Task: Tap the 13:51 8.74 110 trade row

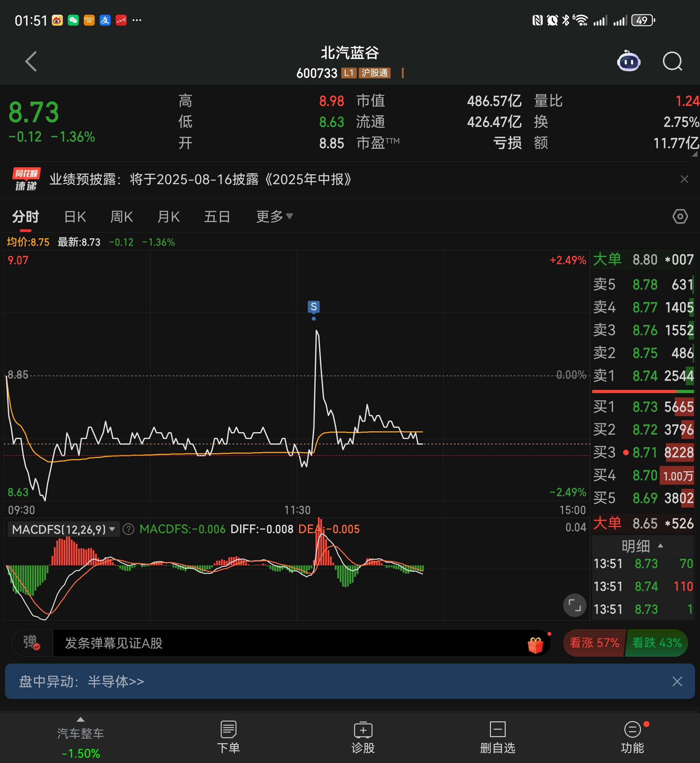Action: [x=643, y=586]
